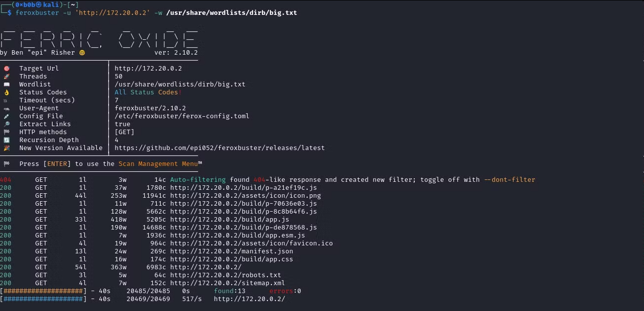Click the party icon beside New Version Available
The image size is (644, 311).
(6, 148)
